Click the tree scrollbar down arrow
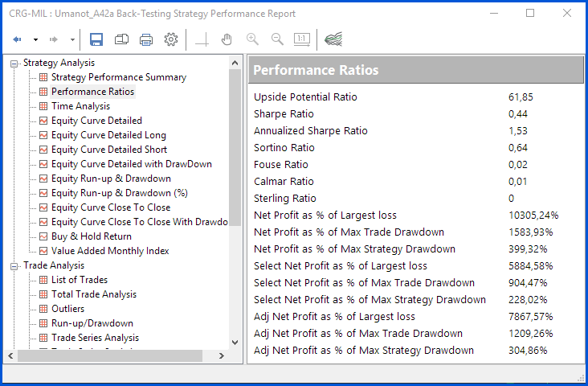 235,342
